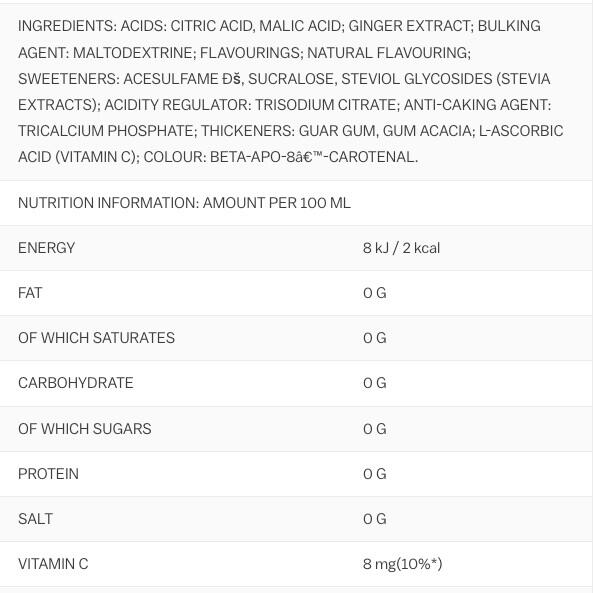The height and width of the screenshot is (593, 593).
Task: Select the OF WHICH SUGARS label
Action: [x=85, y=429]
